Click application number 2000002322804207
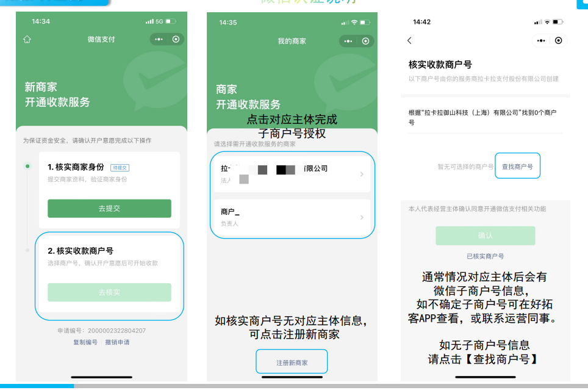The image size is (588, 390). [117, 331]
